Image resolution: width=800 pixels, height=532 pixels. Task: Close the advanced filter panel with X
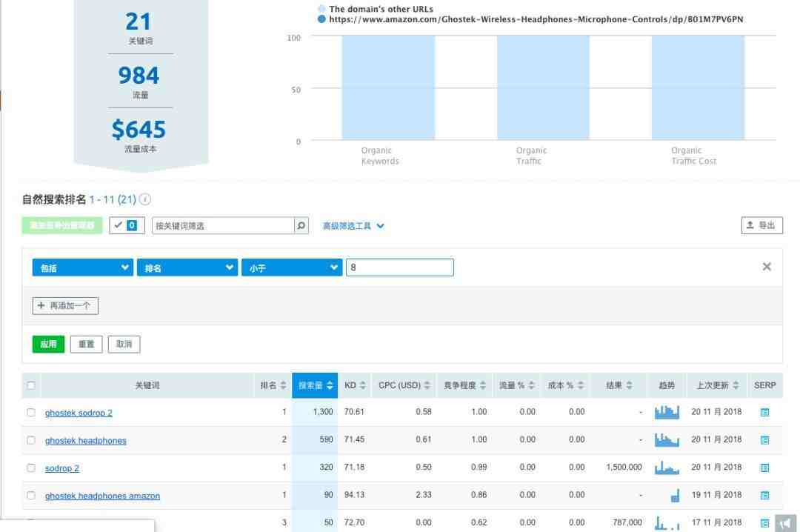(767, 267)
